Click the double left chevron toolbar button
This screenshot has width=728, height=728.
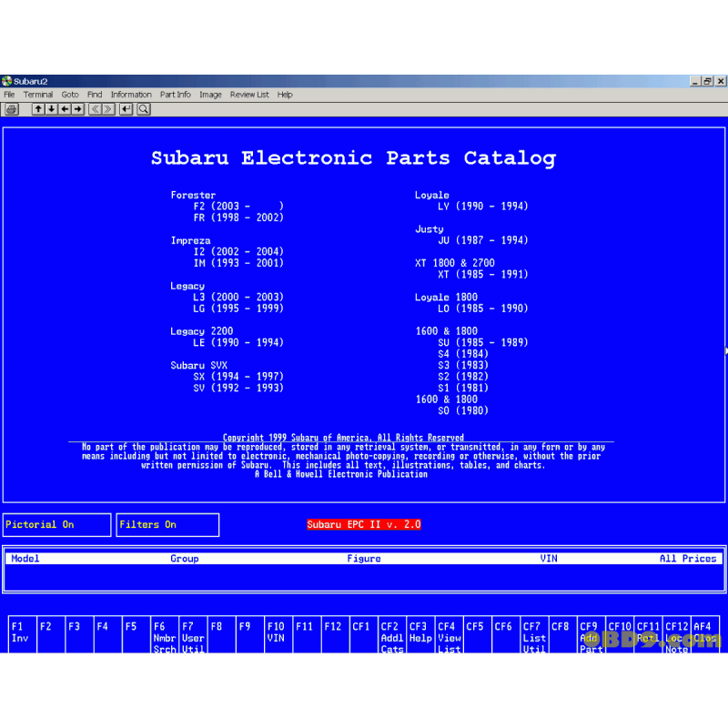click(95, 109)
